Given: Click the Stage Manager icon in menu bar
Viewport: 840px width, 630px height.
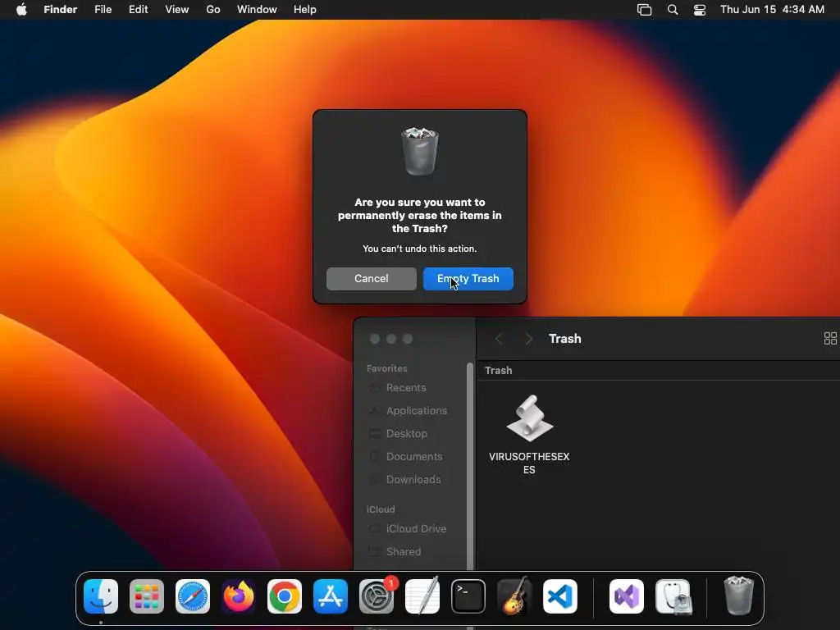Looking at the screenshot, I should [x=645, y=10].
